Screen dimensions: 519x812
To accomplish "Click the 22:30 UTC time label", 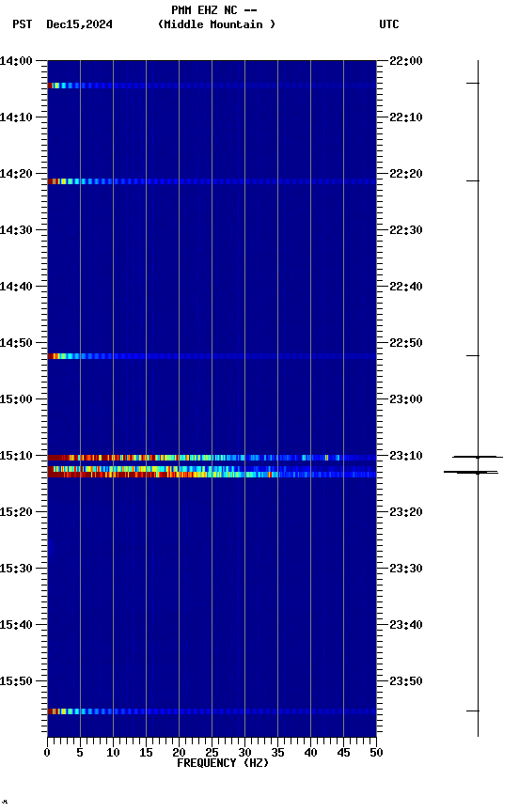I will click(x=406, y=230).
